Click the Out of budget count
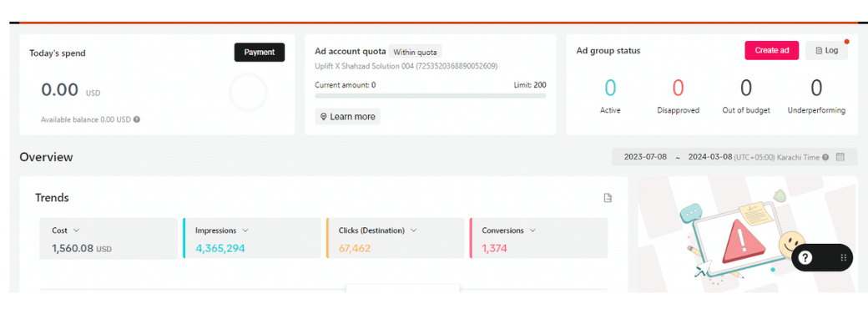 [x=746, y=88]
